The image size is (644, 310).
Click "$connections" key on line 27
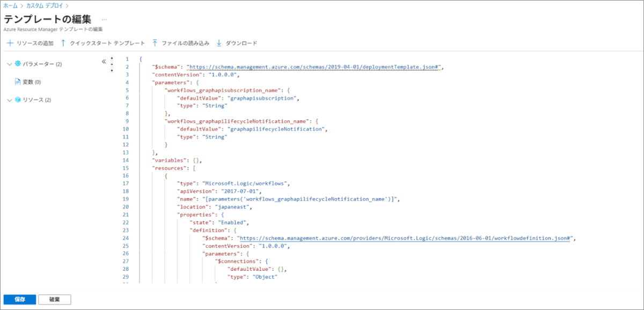pyautogui.click(x=237, y=262)
